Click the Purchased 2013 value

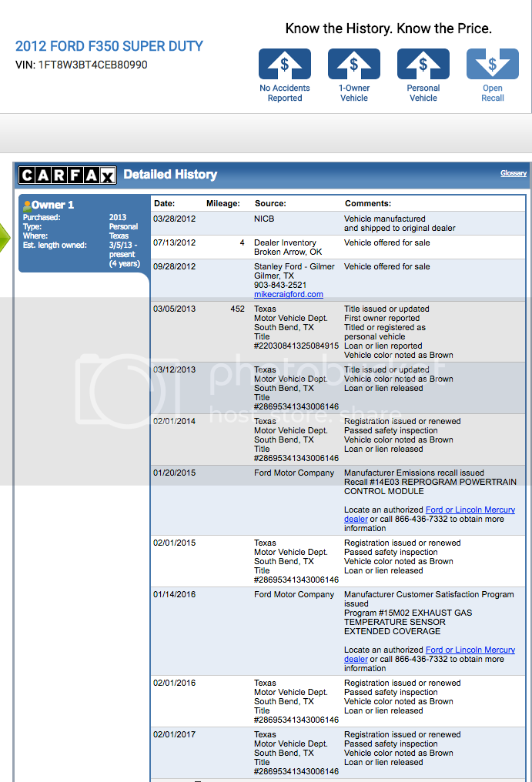[x=118, y=217]
